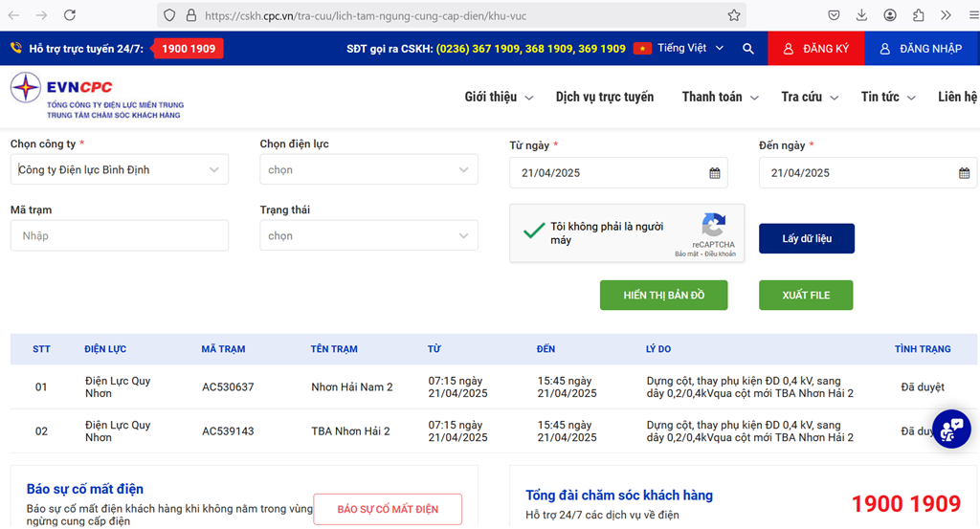
Task: Bookmark this page with star icon
Action: 734,15
